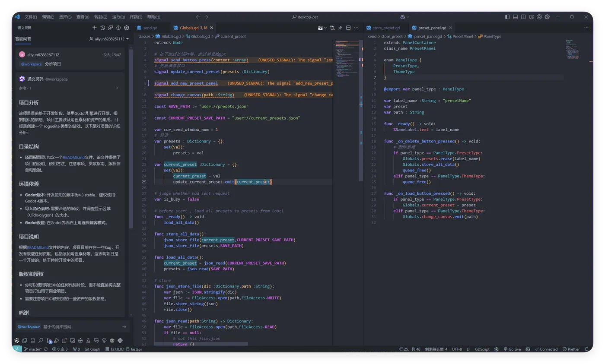The width and height of the screenshot is (605, 364).
Task: Click the pin icon in editor toolbar
Action: point(340,28)
